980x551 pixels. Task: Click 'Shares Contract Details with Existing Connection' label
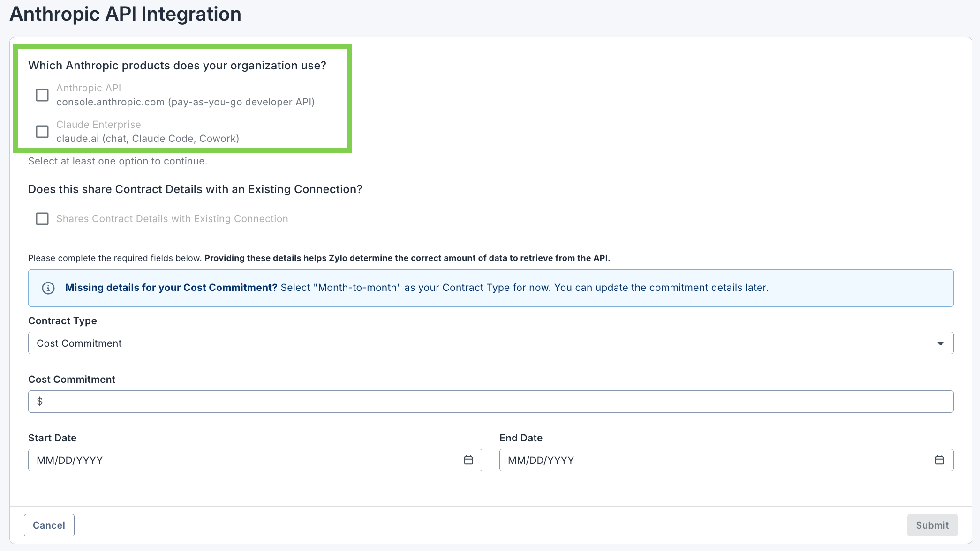coord(172,219)
